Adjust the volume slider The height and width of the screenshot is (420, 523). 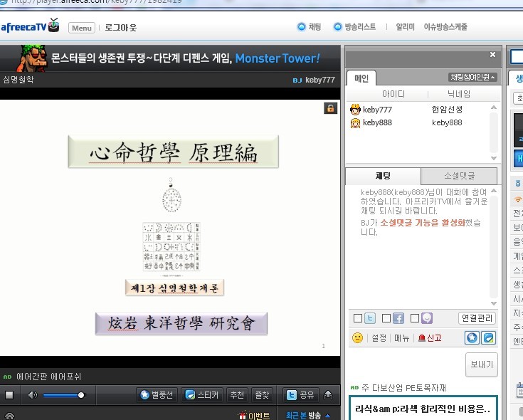pos(64,395)
